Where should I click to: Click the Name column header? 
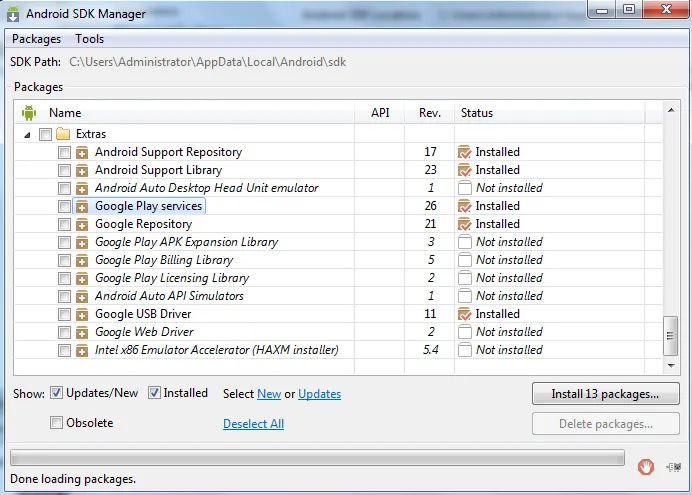[184, 113]
